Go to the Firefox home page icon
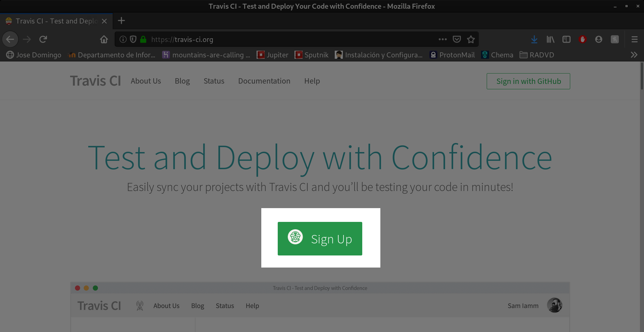Image resolution: width=644 pixels, height=332 pixels. [104, 39]
